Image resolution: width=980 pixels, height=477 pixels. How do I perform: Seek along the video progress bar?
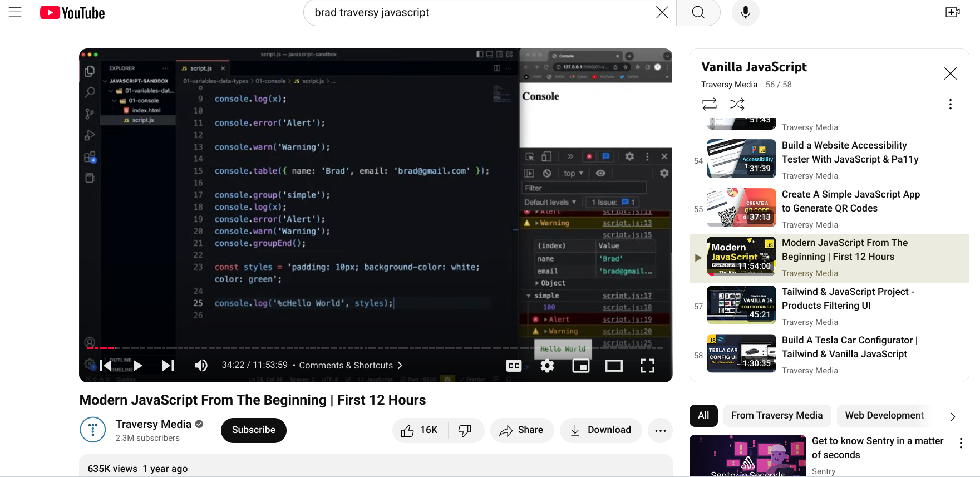pyautogui.click(x=375, y=348)
